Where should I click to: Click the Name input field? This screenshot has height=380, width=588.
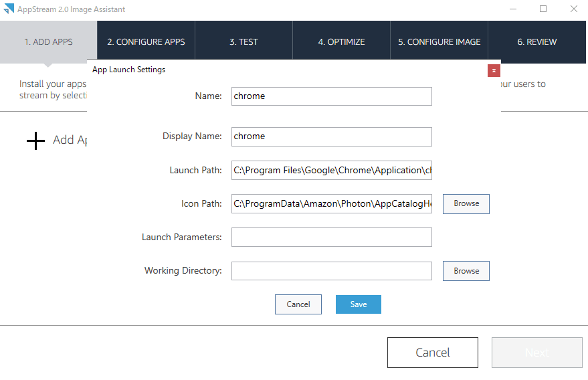coord(332,96)
